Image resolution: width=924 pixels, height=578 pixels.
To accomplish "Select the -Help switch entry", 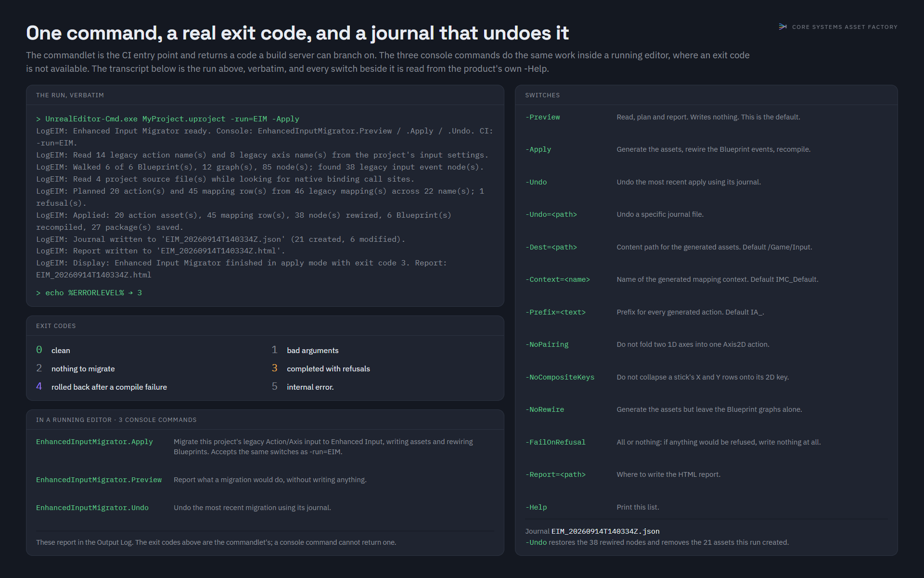I will point(536,508).
